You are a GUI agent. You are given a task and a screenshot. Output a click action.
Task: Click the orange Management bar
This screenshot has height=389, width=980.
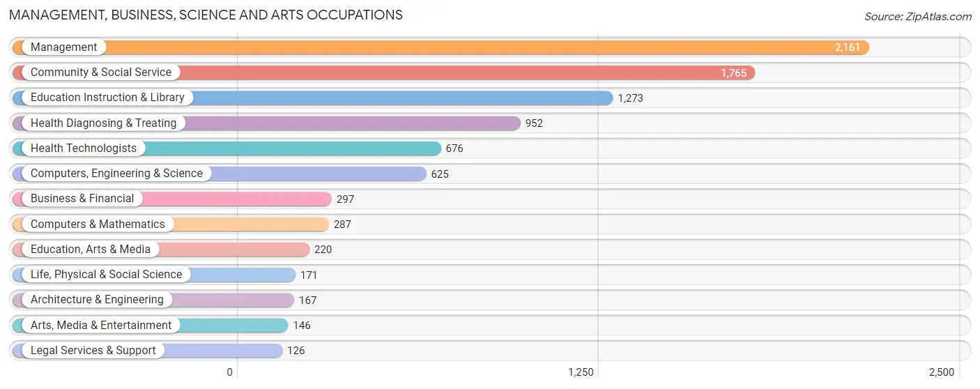tap(441, 47)
